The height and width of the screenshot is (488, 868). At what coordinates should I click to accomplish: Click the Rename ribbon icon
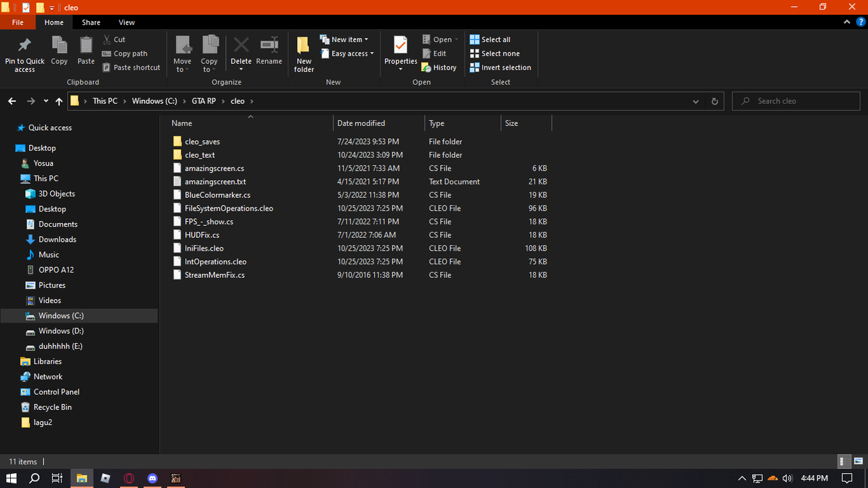[x=269, y=45]
